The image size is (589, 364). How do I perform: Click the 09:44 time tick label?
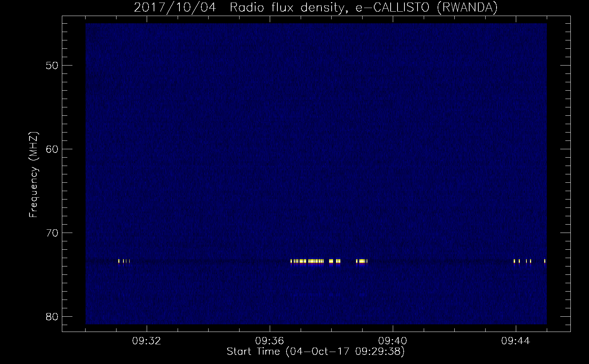[516, 341]
